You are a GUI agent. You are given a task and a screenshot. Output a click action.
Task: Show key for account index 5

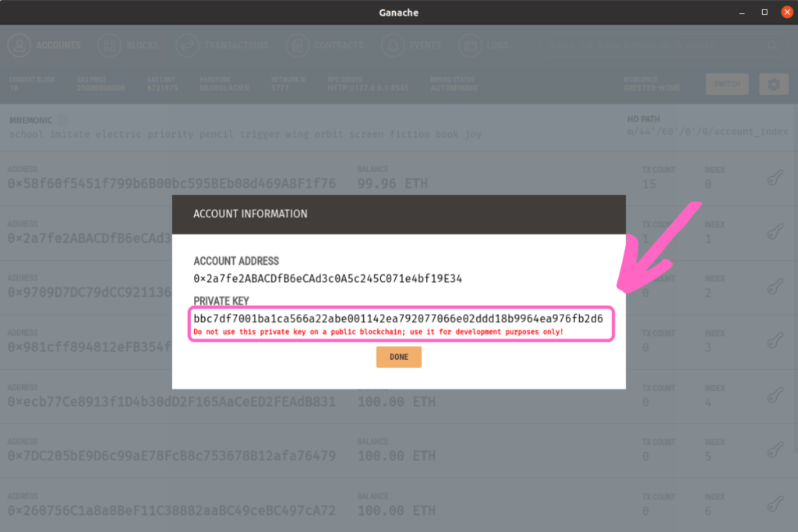(775, 450)
